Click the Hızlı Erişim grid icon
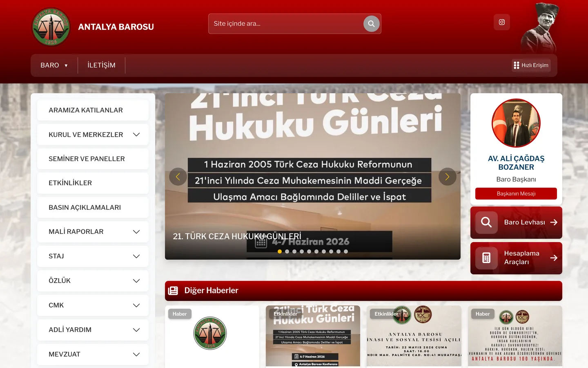588x368 pixels. [x=517, y=65]
